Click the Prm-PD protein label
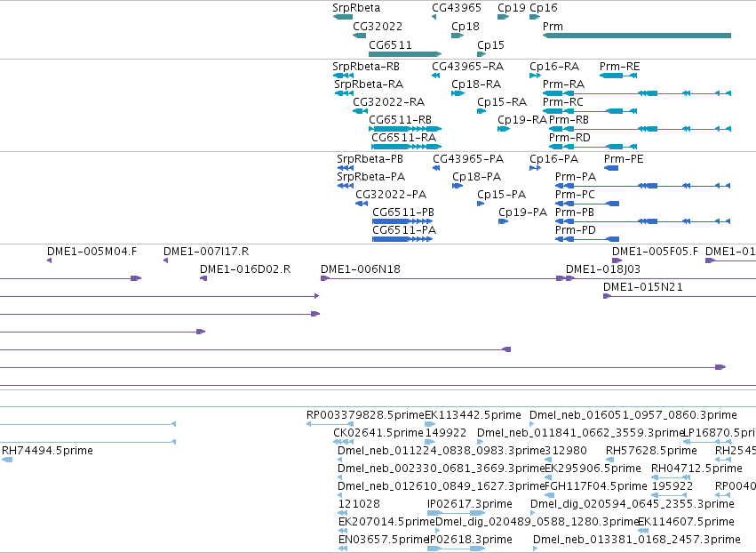Image resolution: width=756 pixels, height=553 pixels. click(576, 230)
